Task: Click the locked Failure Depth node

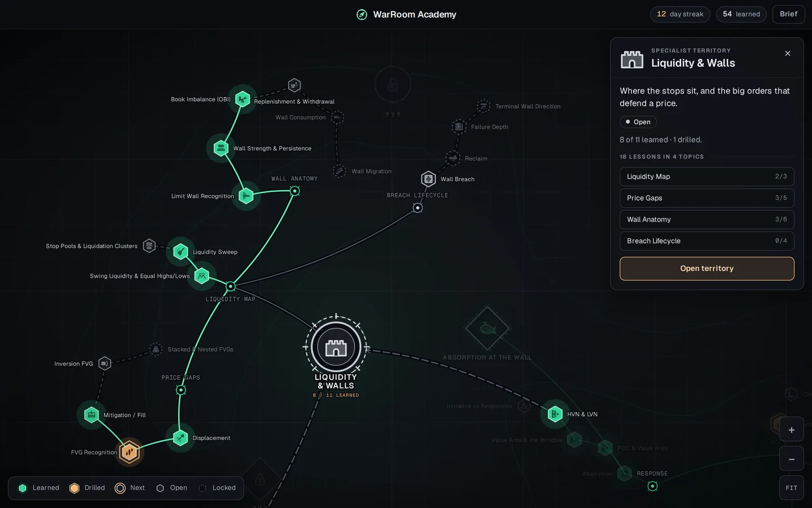Action: pyautogui.click(x=459, y=126)
